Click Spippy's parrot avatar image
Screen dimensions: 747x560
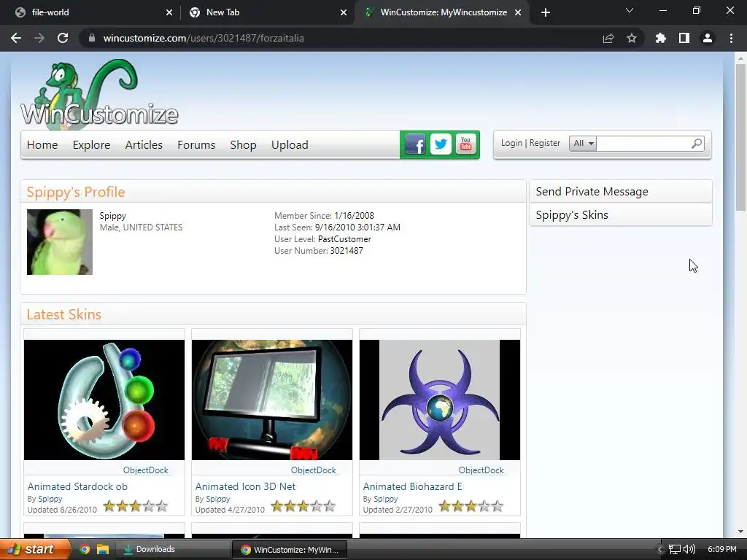coord(60,242)
